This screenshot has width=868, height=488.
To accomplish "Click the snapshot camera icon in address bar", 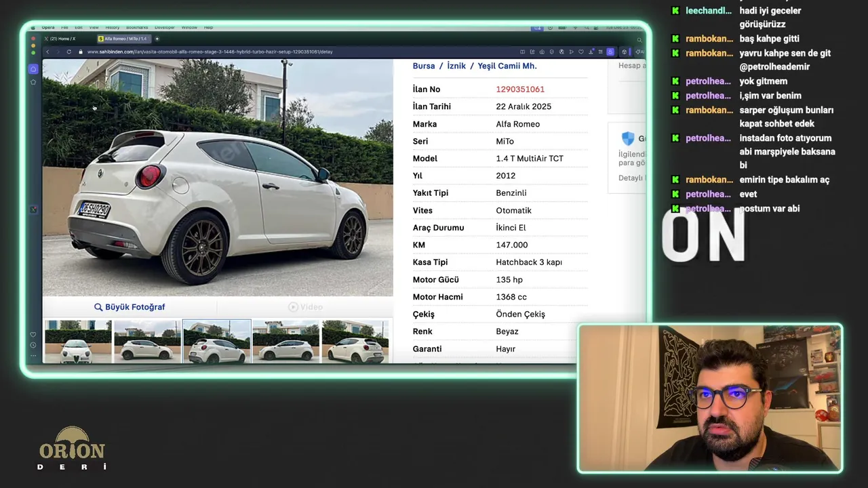I will click(x=542, y=52).
